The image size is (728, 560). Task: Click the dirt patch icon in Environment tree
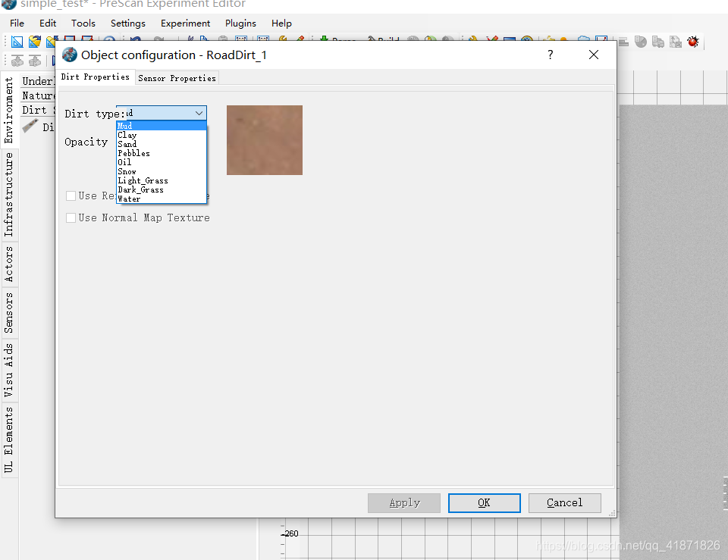30,126
